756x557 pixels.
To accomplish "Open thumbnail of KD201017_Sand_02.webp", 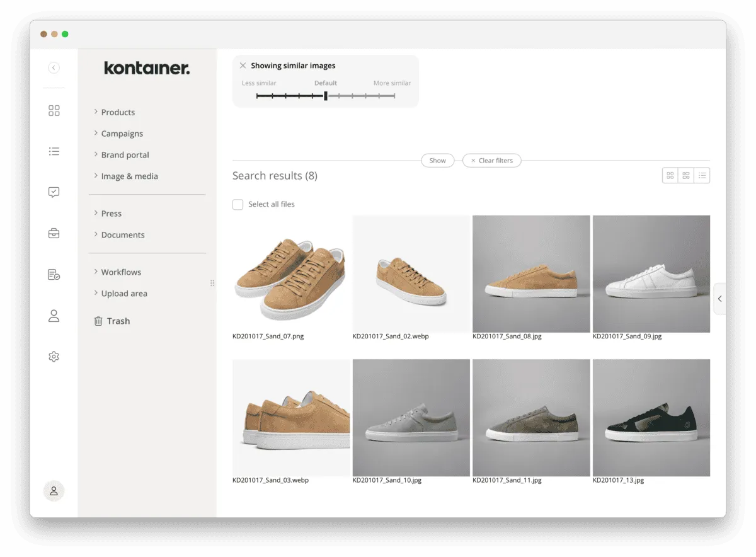I will pyautogui.click(x=411, y=274).
